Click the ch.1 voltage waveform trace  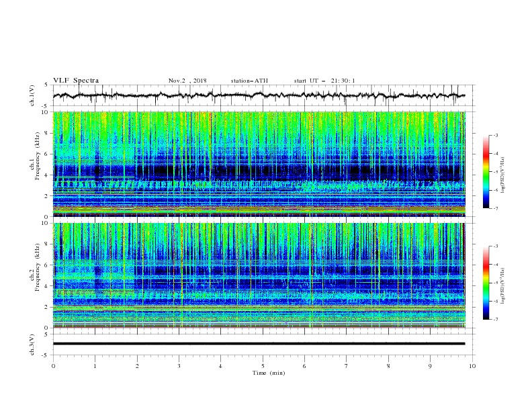[x=259, y=95]
